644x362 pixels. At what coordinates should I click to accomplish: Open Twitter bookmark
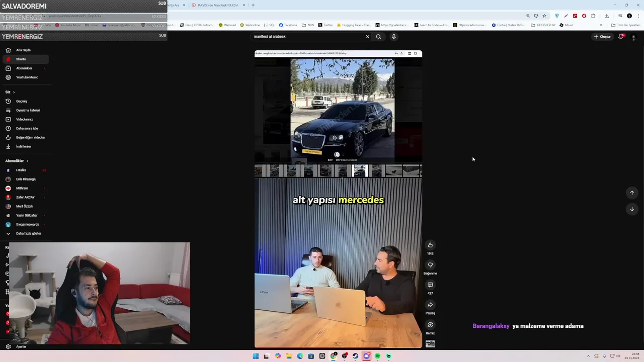click(x=326, y=25)
